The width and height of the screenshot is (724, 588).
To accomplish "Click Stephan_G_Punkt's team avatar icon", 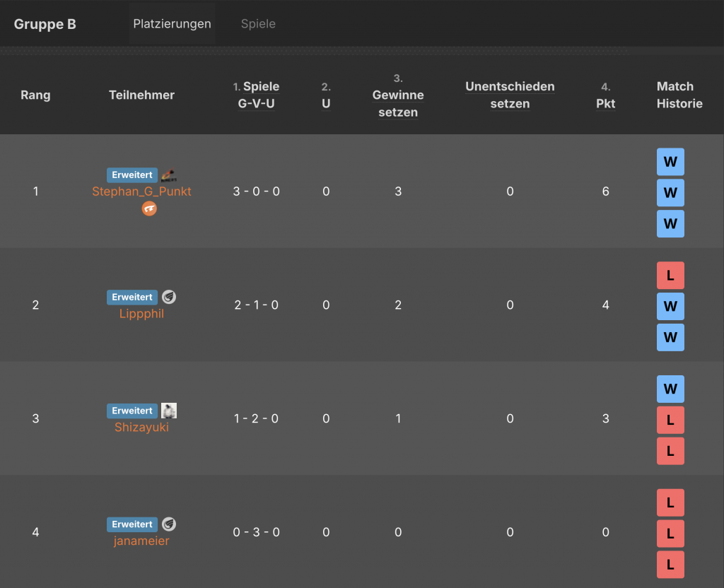I will (x=168, y=175).
